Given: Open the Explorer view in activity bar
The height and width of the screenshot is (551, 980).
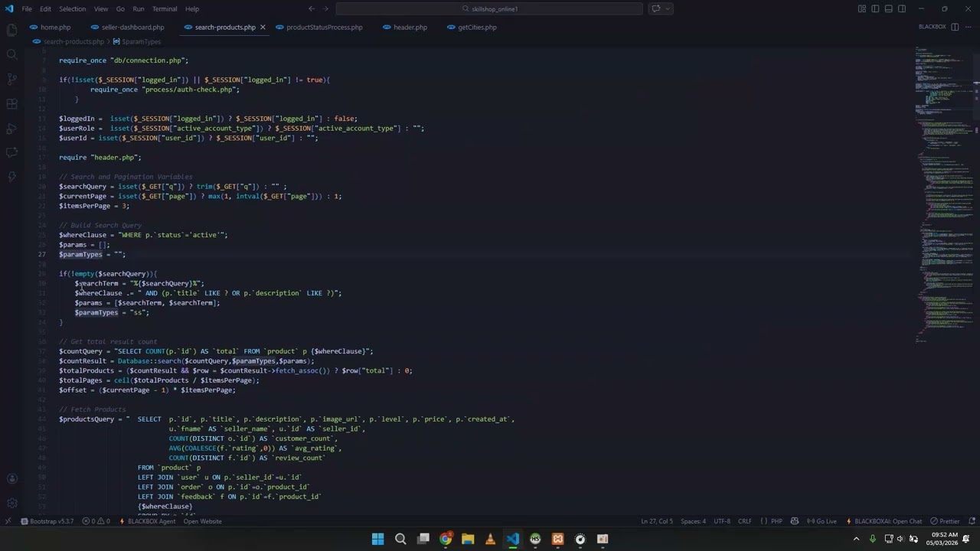Looking at the screenshot, I should pyautogui.click(x=11, y=30).
